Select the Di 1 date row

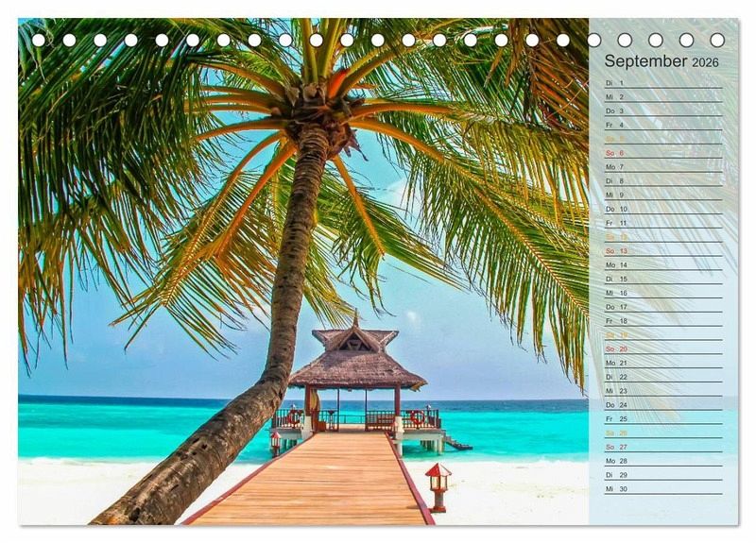coord(662,83)
